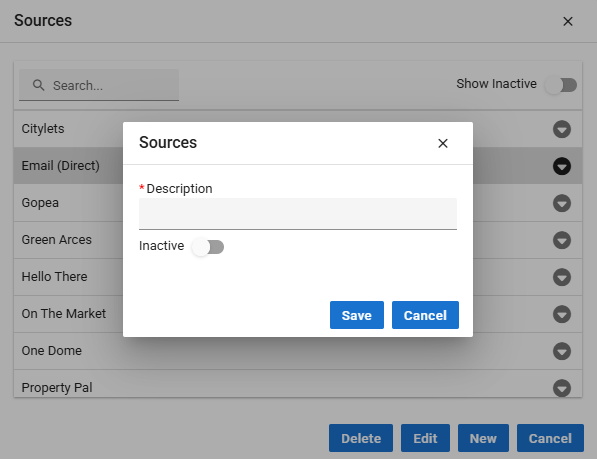597x459 pixels.
Task: Open the On The Market row arrow
Action: 562,314
